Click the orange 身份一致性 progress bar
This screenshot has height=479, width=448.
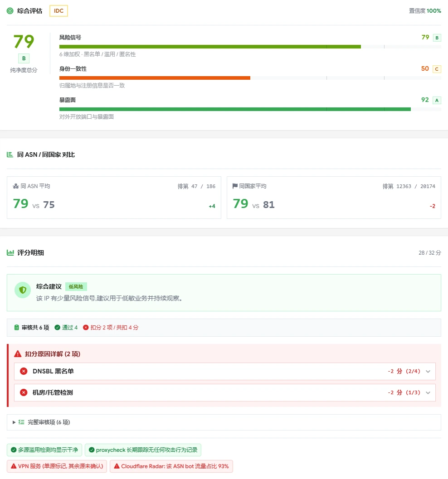click(155, 78)
